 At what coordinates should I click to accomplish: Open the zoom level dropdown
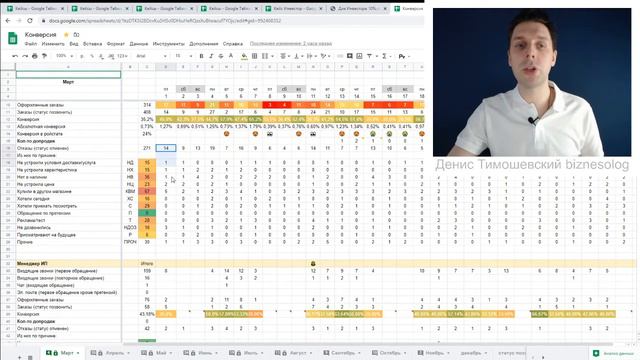point(64,56)
